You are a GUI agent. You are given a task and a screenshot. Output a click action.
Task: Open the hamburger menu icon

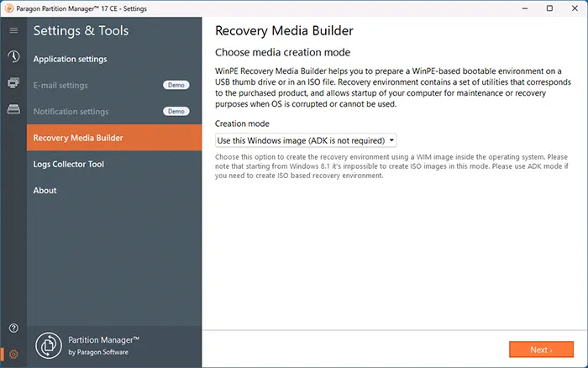(13, 30)
